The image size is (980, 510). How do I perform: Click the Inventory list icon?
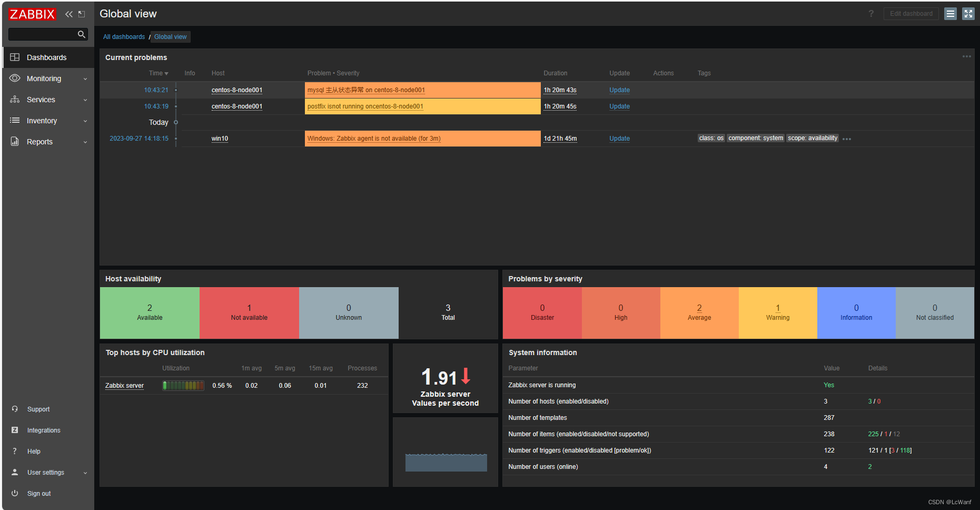(15, 120)
